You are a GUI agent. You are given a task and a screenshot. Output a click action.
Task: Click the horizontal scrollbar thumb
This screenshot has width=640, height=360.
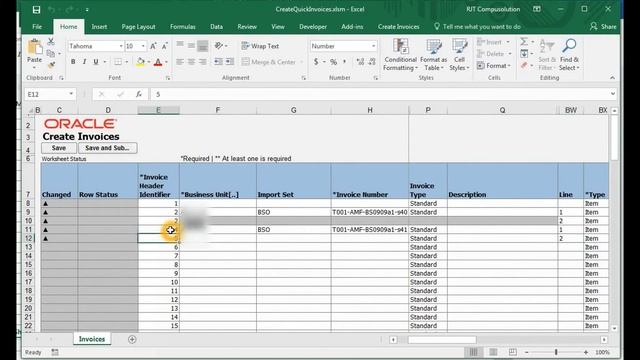coord(442,340)
